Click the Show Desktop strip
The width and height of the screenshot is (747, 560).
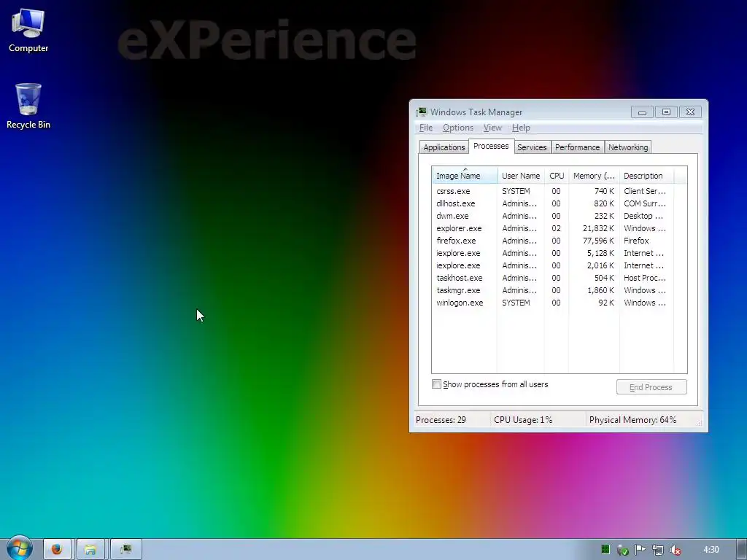click(741, 550)
